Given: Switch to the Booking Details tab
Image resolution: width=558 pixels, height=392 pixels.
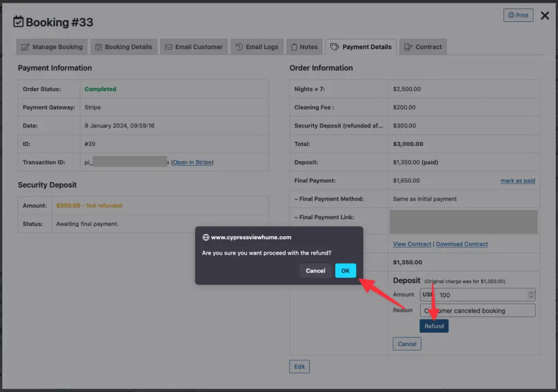Looking at the screenshot, I should (x=124, y=47).
